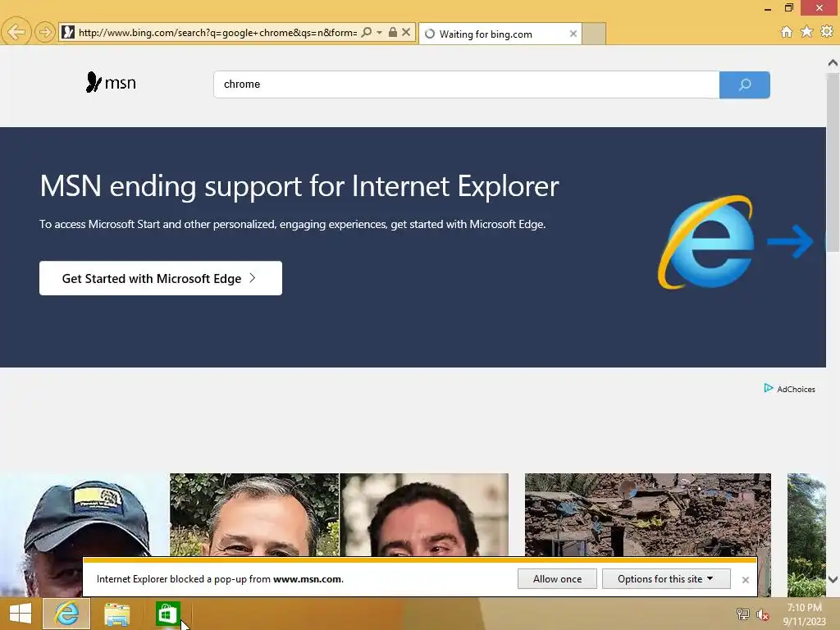Restore down the Internet Explorer window

pyautogui.click(x=788, y=7)
